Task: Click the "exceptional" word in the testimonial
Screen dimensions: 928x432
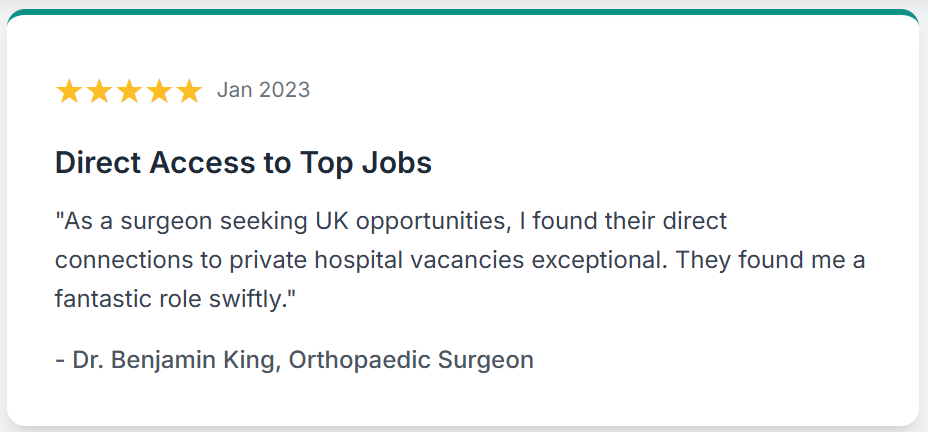Action: (598, 261)
